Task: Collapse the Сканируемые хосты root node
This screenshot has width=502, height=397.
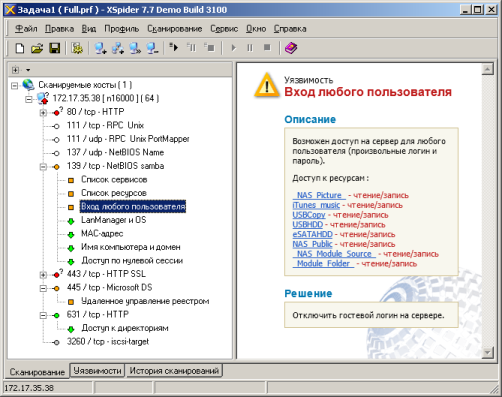Action: tap(14, 86)
